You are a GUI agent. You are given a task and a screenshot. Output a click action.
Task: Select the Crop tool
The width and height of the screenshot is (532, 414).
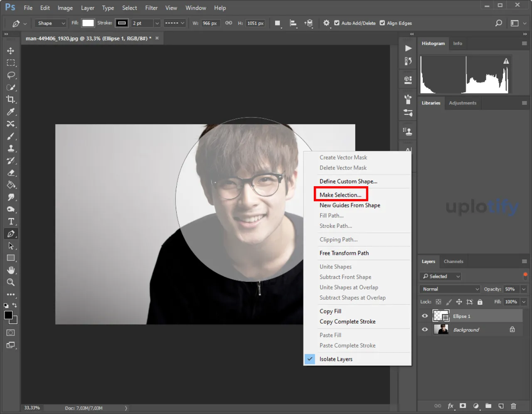11,99
